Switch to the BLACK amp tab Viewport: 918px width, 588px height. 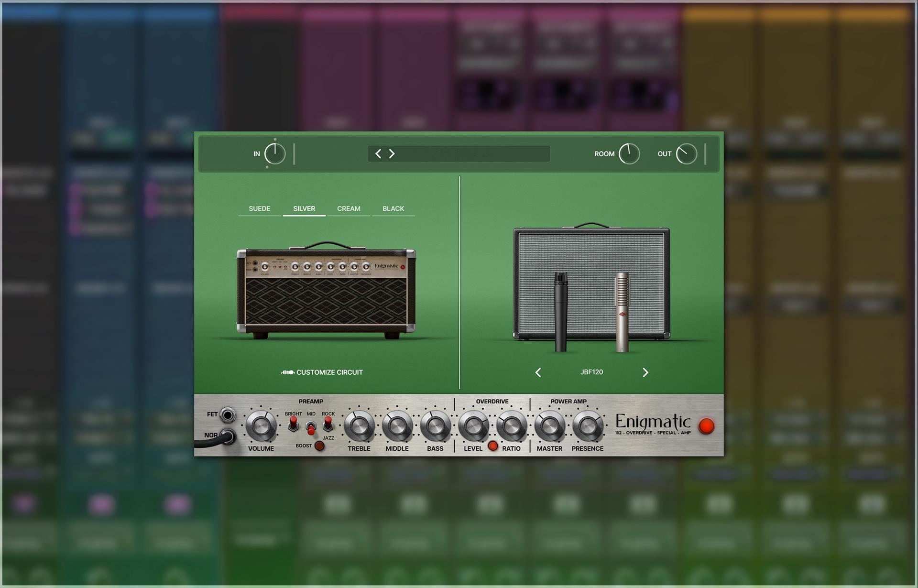[x=393, y=208]
